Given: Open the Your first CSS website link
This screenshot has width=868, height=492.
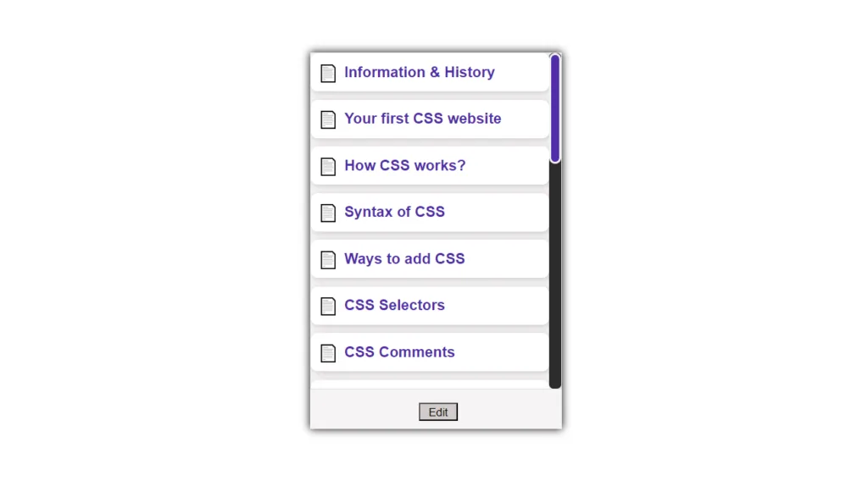Looking at the screenshot, I should click(x=422, y=119).
